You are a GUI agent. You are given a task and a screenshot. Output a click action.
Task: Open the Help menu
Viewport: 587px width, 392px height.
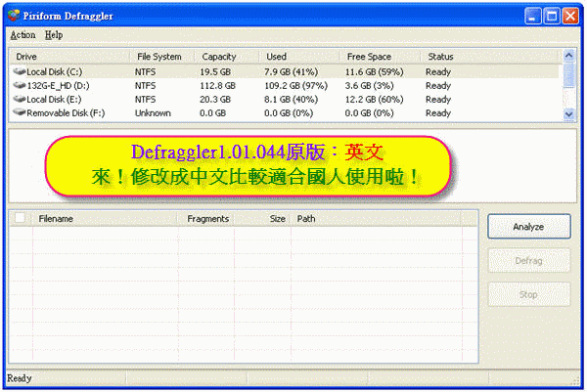54,34
